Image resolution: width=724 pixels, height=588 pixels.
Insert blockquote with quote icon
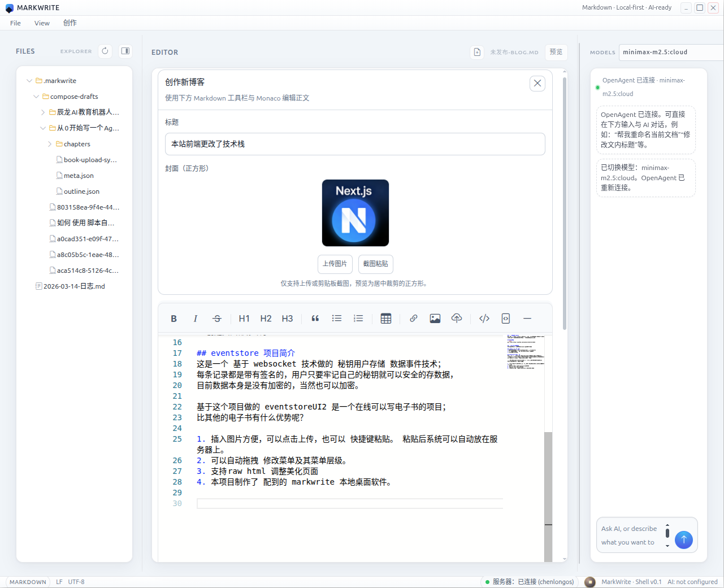315,319
